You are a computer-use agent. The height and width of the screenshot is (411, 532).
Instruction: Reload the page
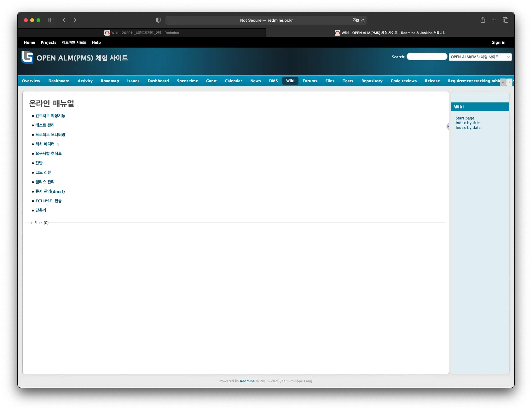tap(363, 20)
